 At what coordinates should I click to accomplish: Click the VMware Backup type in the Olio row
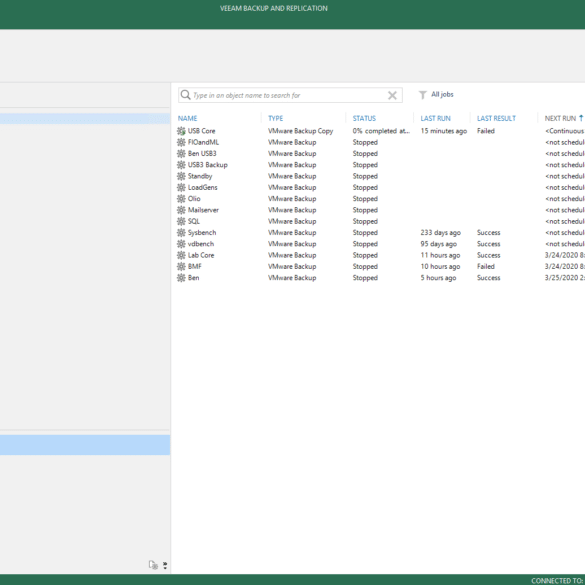tap(292, 198)
